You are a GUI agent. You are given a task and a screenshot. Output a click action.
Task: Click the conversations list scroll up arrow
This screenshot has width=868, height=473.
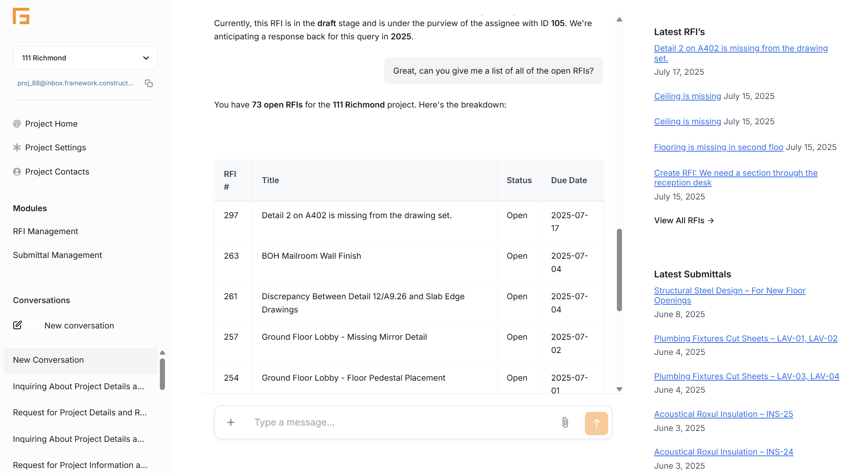tap(163, 353)
